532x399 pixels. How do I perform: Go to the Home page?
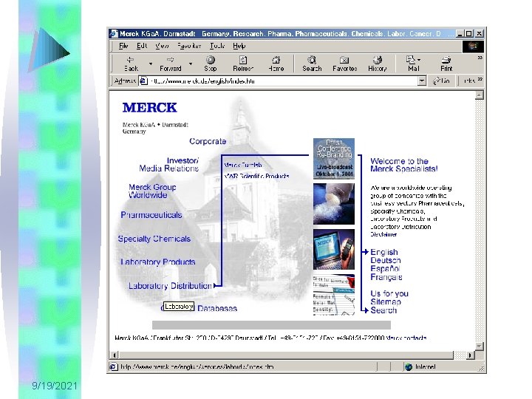(276, 64)
